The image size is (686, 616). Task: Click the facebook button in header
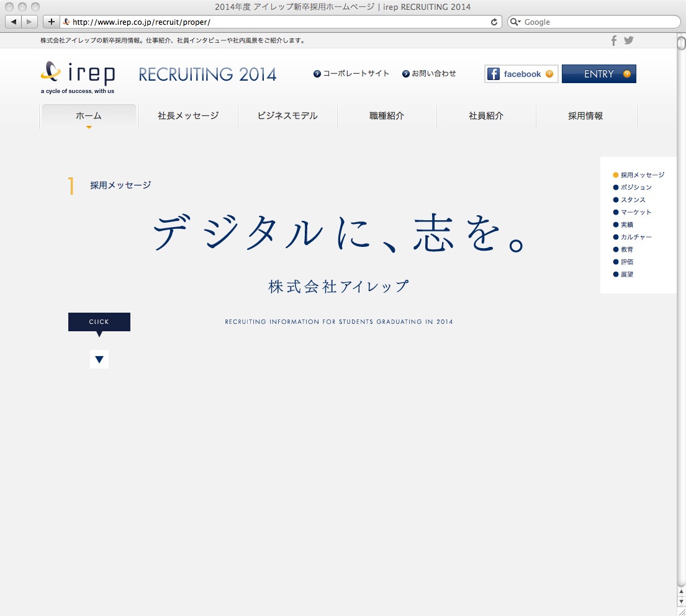coord(521,74)
